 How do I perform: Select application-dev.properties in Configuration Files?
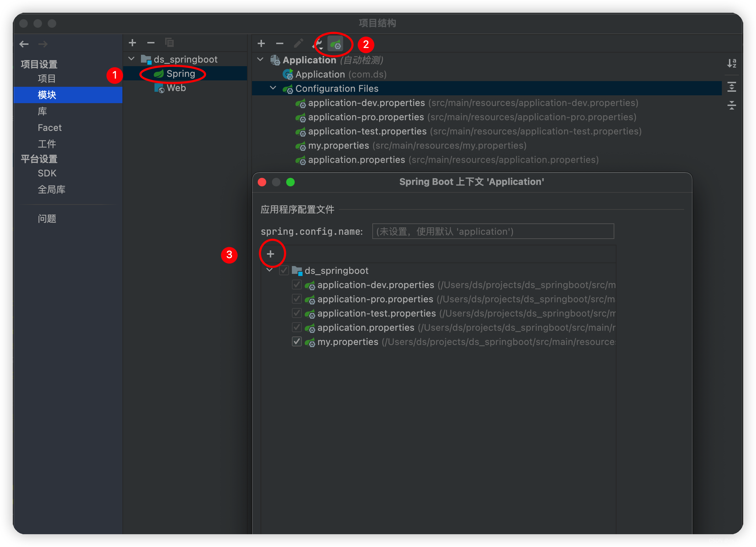[x=466, y=103]
